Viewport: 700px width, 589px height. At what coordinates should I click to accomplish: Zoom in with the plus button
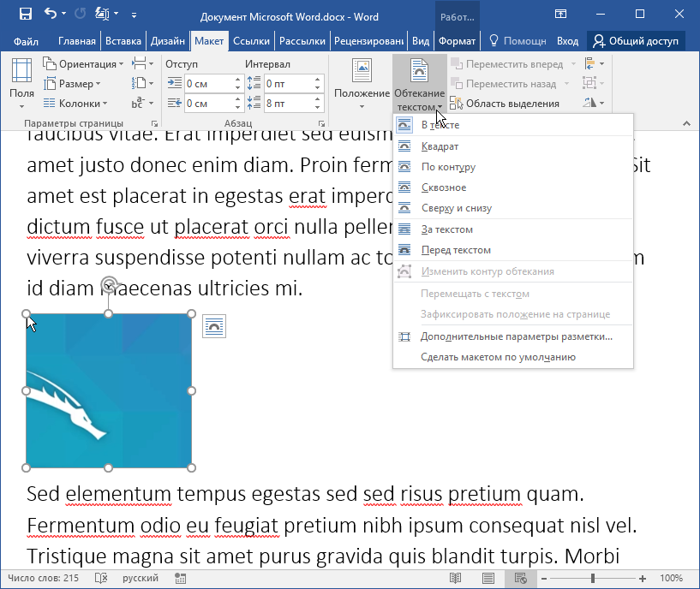(x=642, y=579)
